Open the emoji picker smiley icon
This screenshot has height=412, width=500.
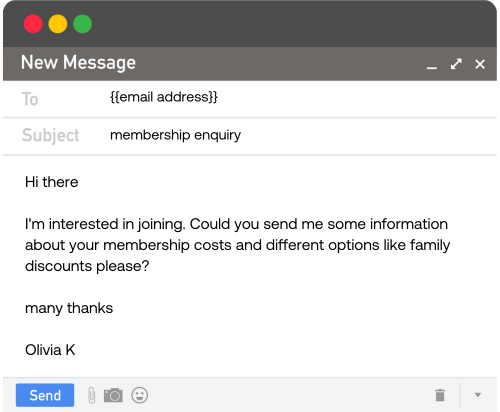click(x=139, y=395)
